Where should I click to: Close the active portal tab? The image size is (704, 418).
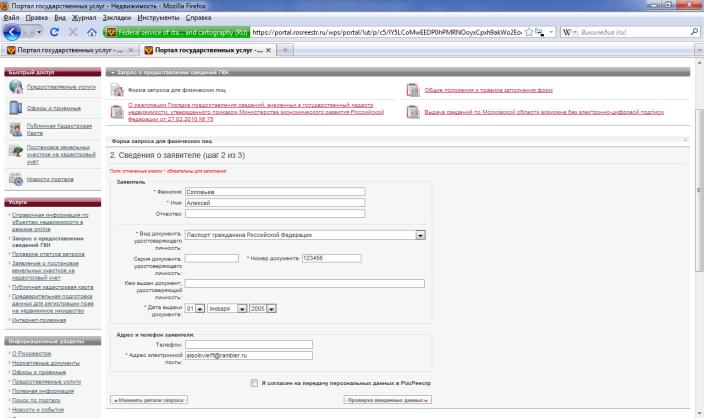(268, 50)
